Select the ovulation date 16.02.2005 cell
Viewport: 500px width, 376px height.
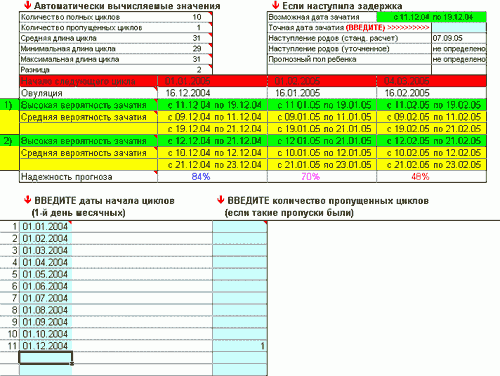[432, 93]
